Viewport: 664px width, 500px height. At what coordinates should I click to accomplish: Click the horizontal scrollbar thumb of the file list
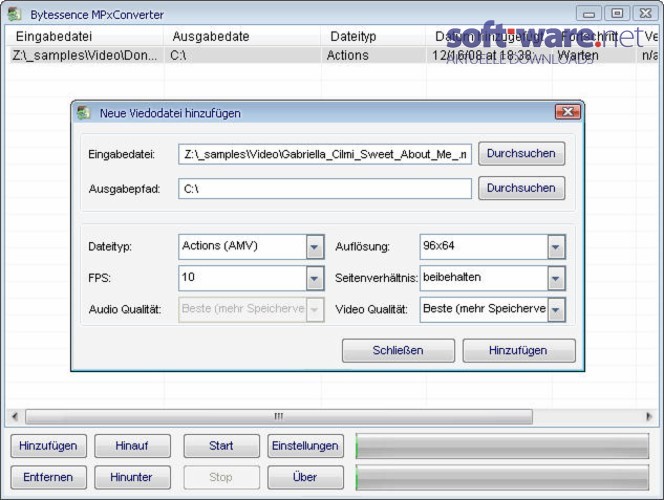[x=279, y=416]
